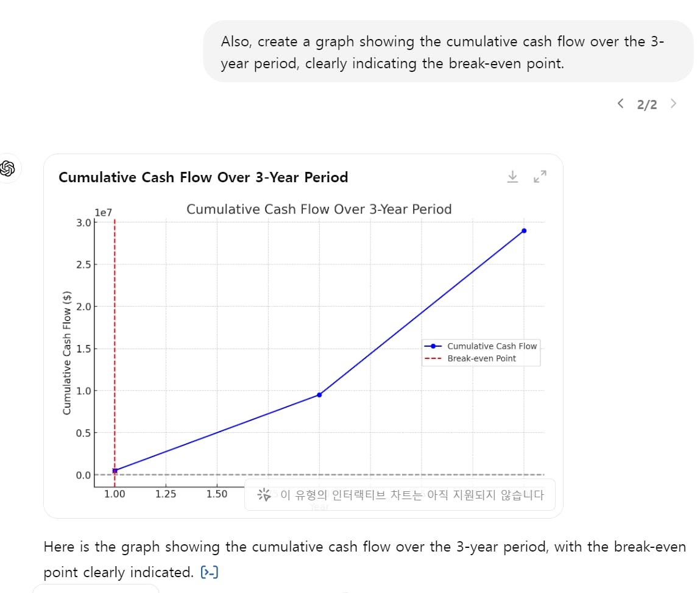This screenshot has width=700, height=593.
Task: Select the Break-even Point legend label
Action: coord(481,358)
